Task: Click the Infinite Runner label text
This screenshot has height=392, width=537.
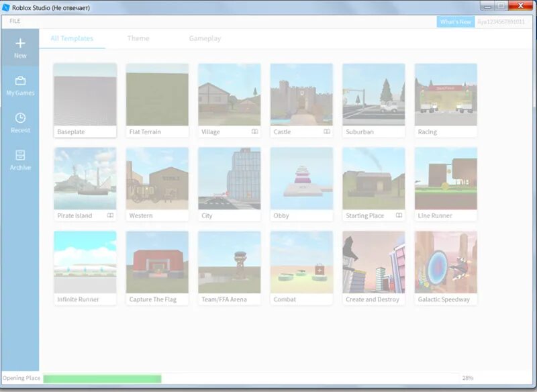Action: 78,299
